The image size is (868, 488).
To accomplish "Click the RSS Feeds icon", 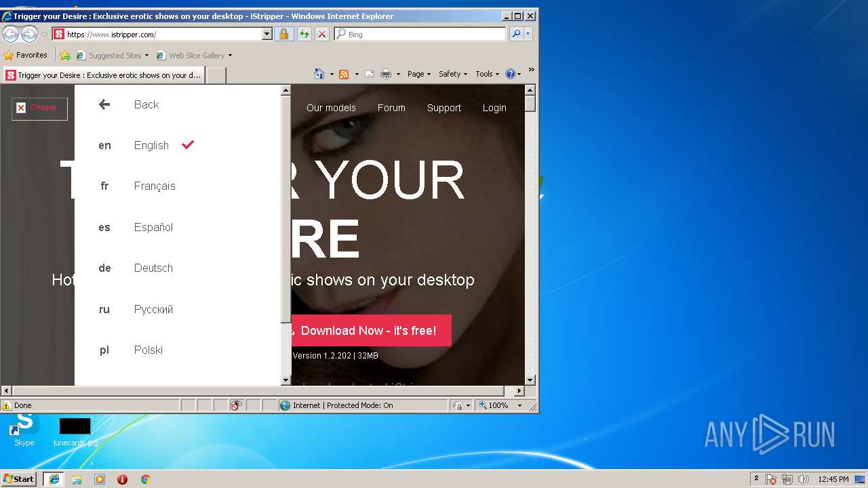I will [x=344, y=74].
